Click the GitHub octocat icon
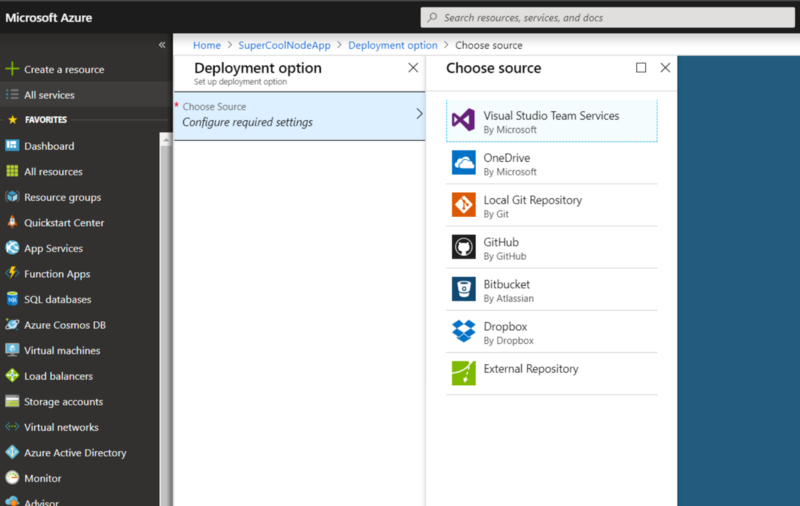Screen dimensions: 800x506 (463, 247)
